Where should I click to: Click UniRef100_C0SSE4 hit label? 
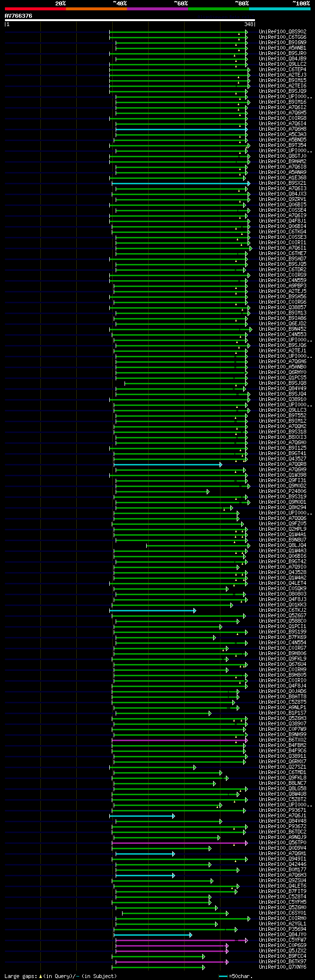tap(283, 210)
